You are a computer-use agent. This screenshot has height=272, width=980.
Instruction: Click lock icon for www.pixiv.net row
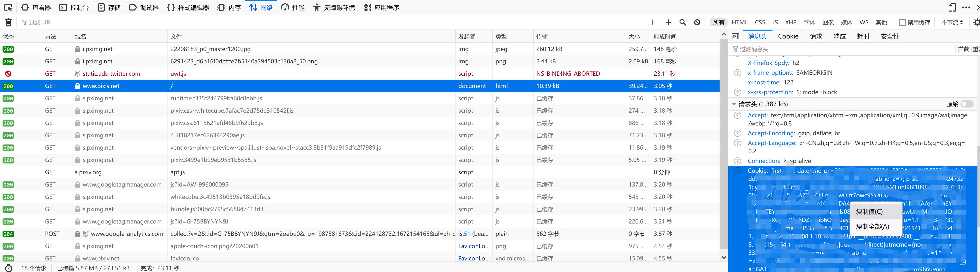(x=78, y=86)
